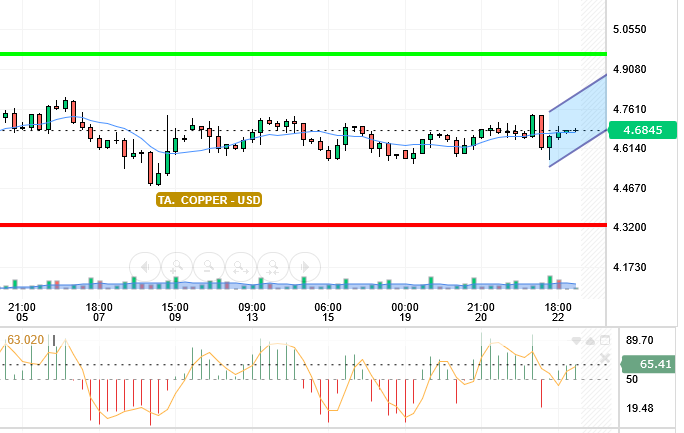Maximize the indicator pane
The image size is (684, 433).
click(x=605, y=340)
